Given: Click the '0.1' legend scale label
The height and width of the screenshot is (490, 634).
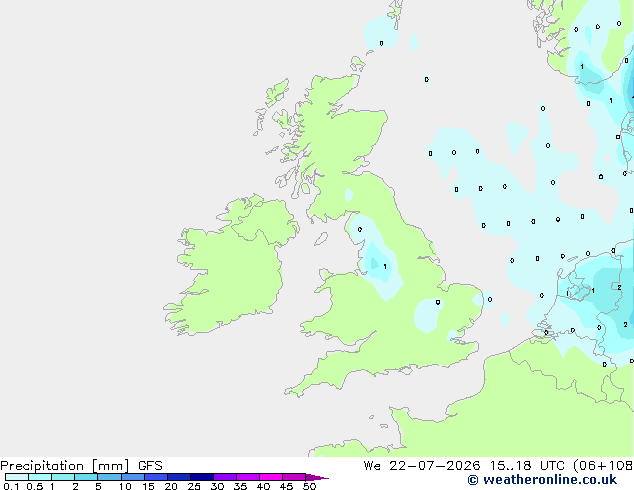Looking at the screenshot, I should tap(11, 486).
